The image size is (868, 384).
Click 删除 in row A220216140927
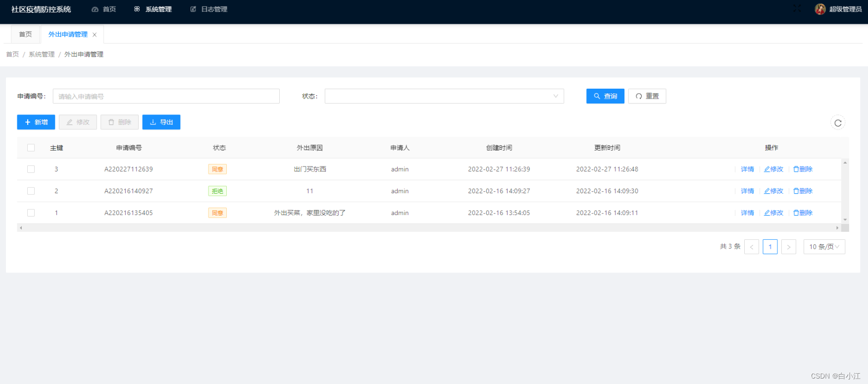[x=803, y=191]
